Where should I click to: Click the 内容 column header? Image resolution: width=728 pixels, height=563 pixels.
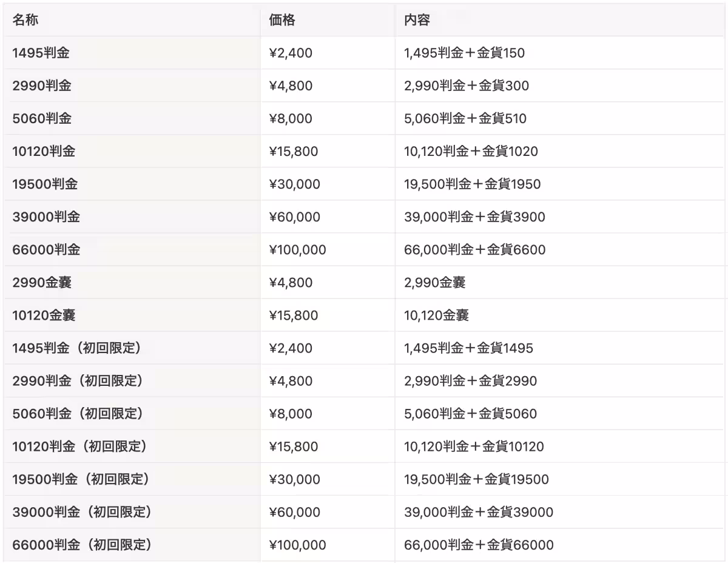(x=417, y=20)
